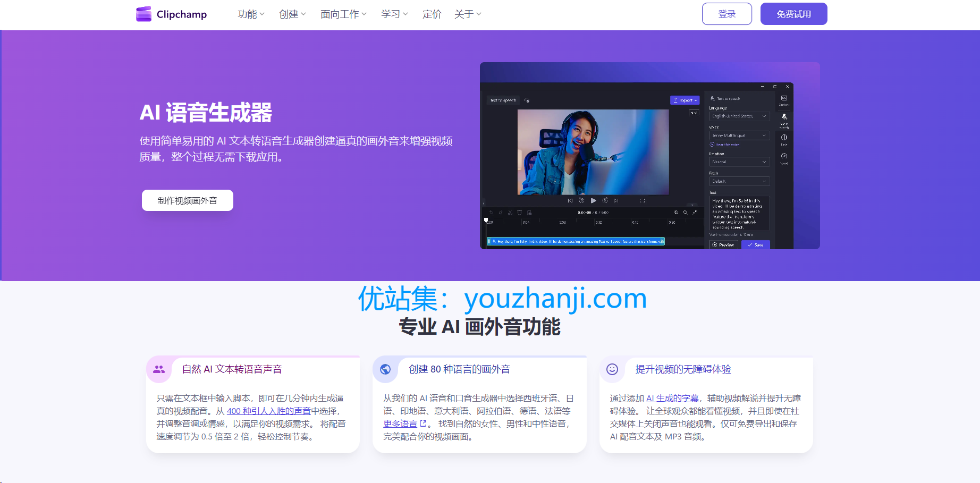Open the Pitch dropdown set to Default
Screen dimensions: 980x483
click(x=739, y=181)
